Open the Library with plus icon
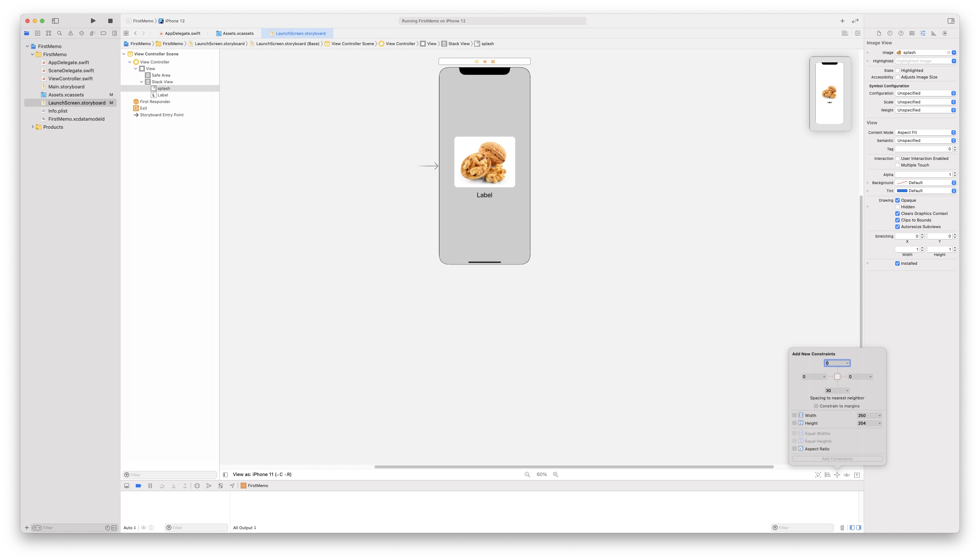Image resolution: width=980 pixels, height=560 pixels. tap(842, 21)
